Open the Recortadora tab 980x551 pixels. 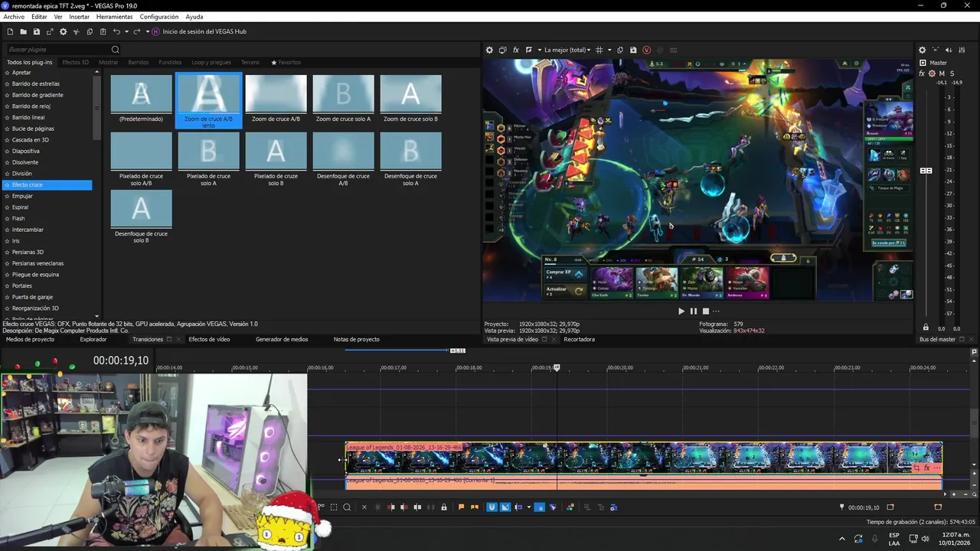(x=580, y=339)
